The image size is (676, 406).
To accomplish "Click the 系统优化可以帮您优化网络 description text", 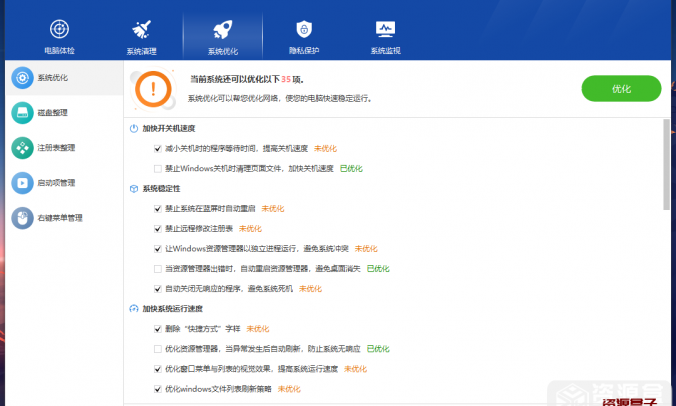I will coord(280,99).
